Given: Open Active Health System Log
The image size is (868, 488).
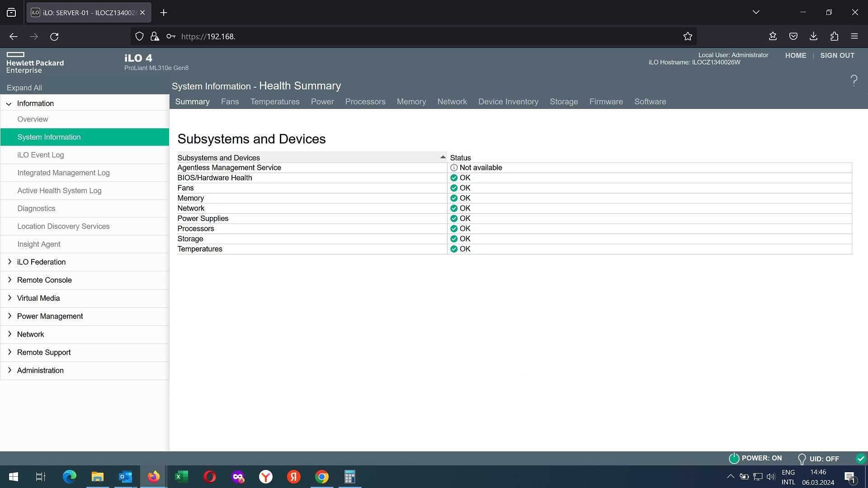Looking at the screenshot, I should (85, 191).
